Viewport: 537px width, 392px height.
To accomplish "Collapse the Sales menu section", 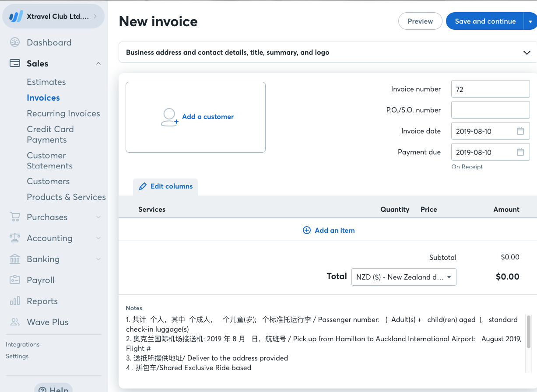I will point(98,63).
